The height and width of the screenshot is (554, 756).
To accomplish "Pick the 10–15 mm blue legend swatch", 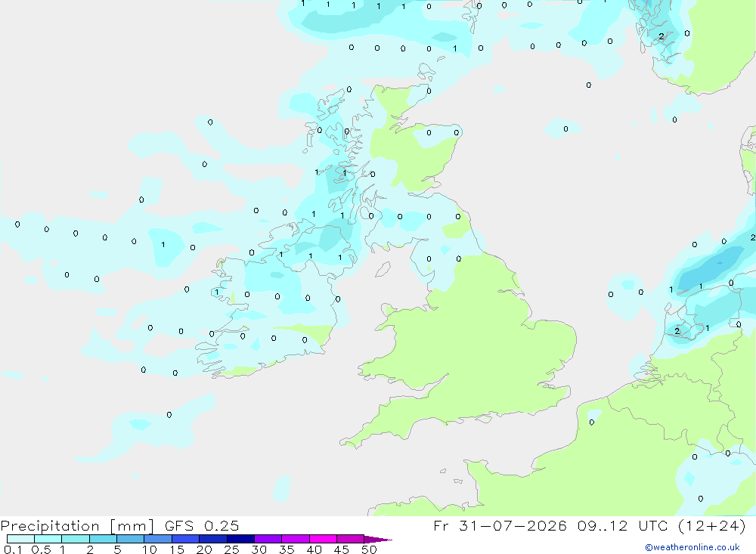I will pyautogui.click(x=158, y=539).
